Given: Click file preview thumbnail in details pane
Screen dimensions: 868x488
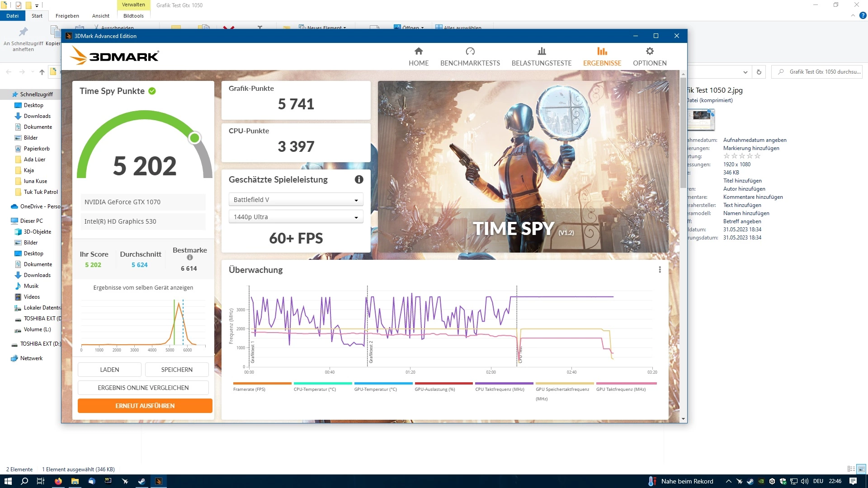Looking at the screenshot, I should (701, 119).
